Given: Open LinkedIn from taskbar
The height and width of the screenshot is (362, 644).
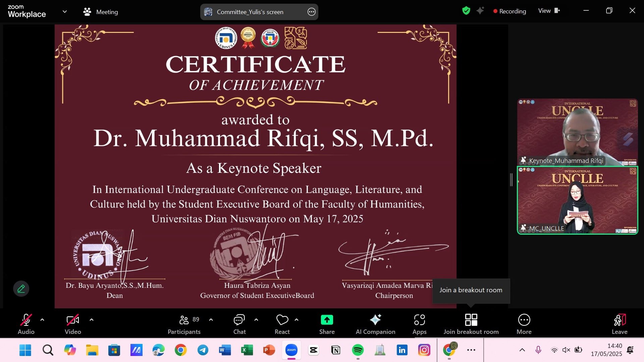Looking at the screenshot, I should tap(402, 350).
